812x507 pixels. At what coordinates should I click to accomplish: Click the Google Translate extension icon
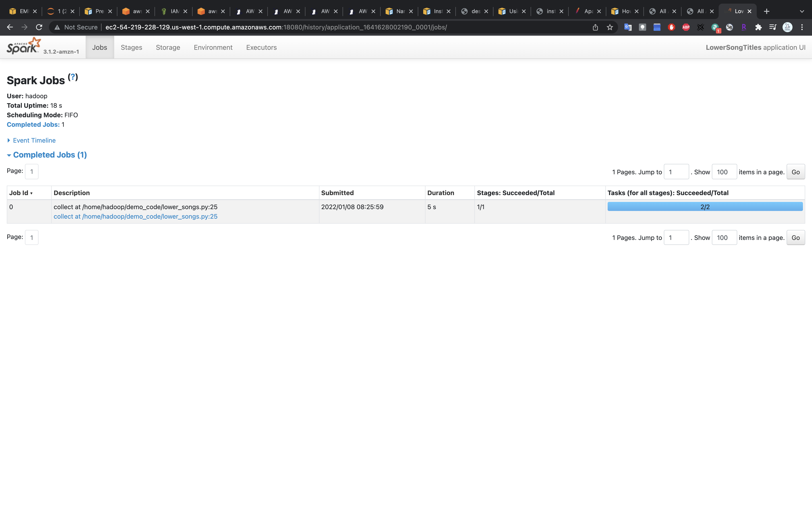click(x=627, y=27)
